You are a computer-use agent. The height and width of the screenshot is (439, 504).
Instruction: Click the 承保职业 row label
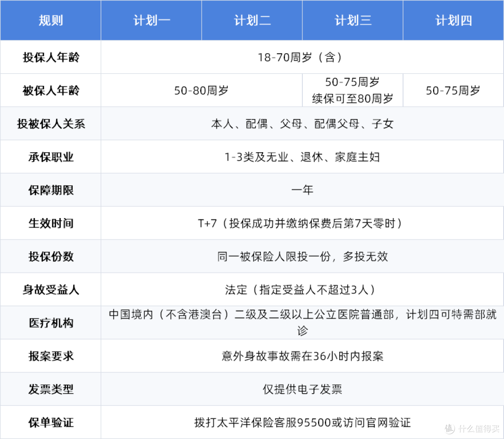[x=51, y=157]
